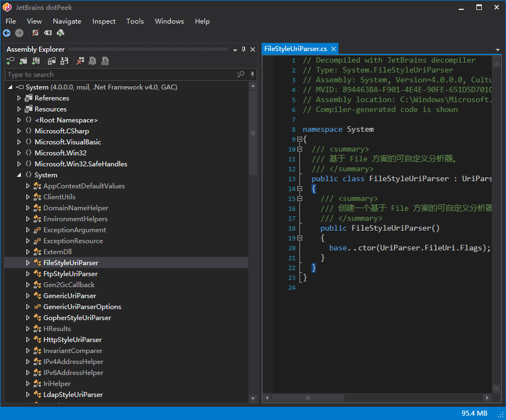
Task: Toggle code folding at line 10 summary
Action: click(x=299, y=149)
